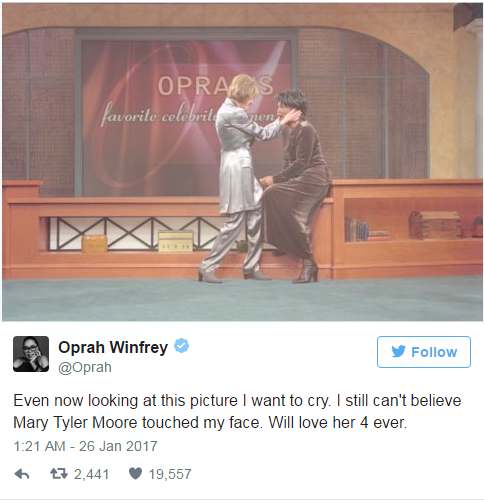Click the @Oprah handle
Screen dimensions: 484x502
(85, 367)
